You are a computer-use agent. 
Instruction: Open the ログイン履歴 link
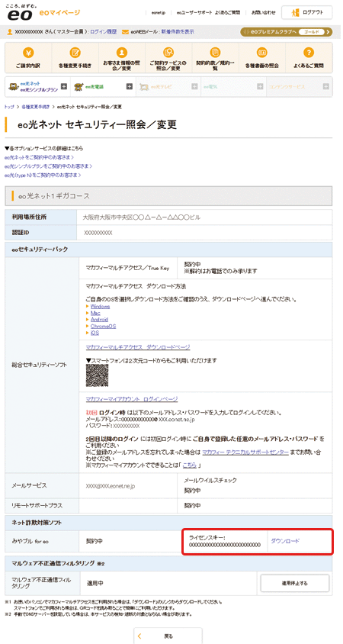click(x=104, y=31)
